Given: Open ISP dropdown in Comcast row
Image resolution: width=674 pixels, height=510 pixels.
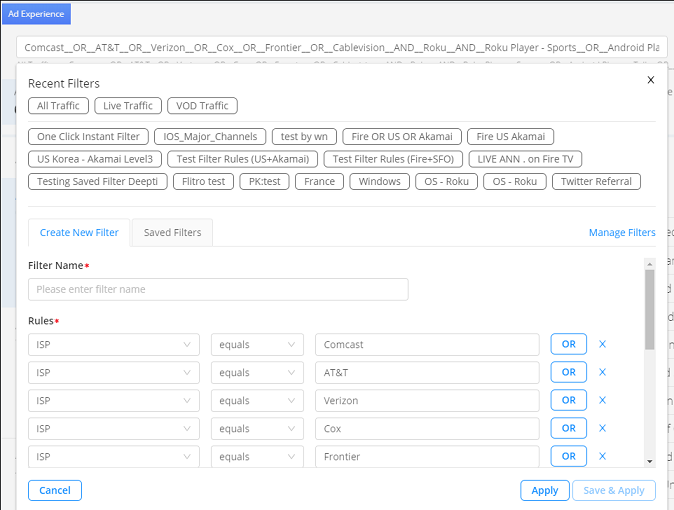Looking at the screenshot, I should [x=114, y=344].
